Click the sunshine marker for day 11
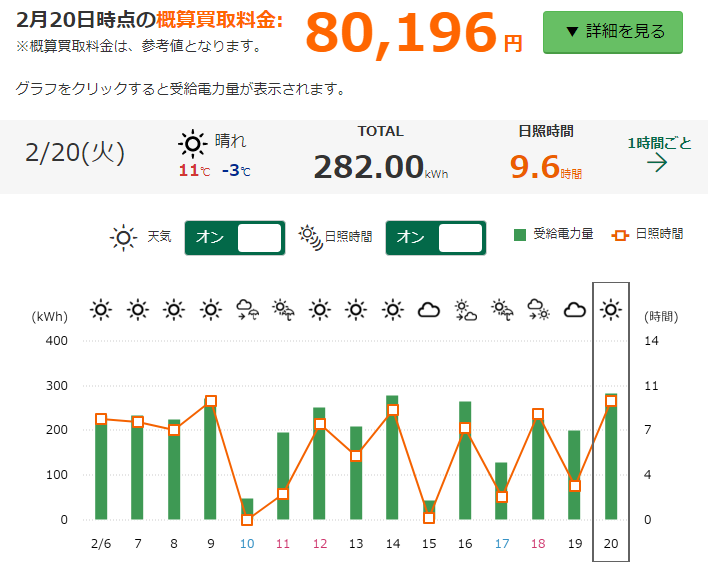 click(283, 494)
